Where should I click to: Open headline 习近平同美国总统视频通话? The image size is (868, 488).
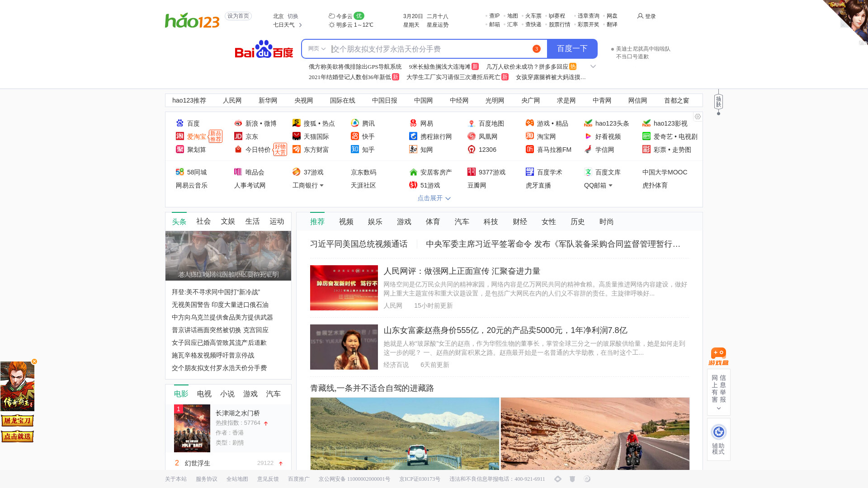(359, 244)
